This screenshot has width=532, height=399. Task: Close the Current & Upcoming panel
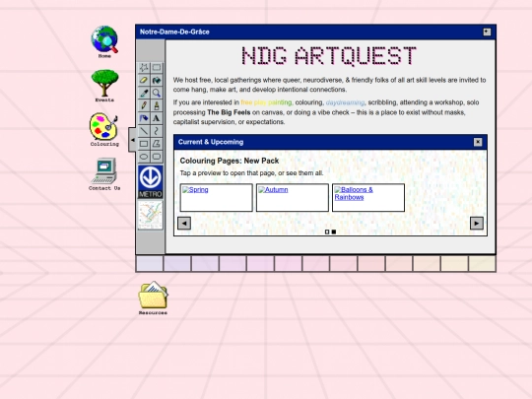[x=478, y=142]
